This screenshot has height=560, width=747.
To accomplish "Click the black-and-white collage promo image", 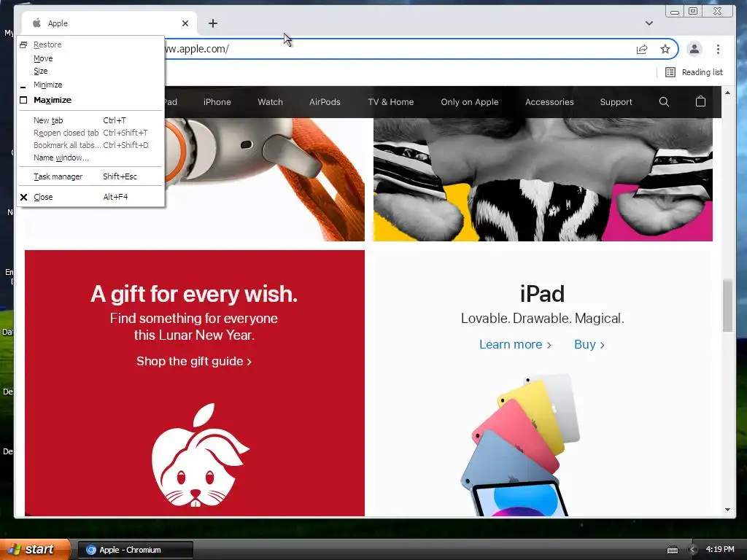I will point(543,179).
